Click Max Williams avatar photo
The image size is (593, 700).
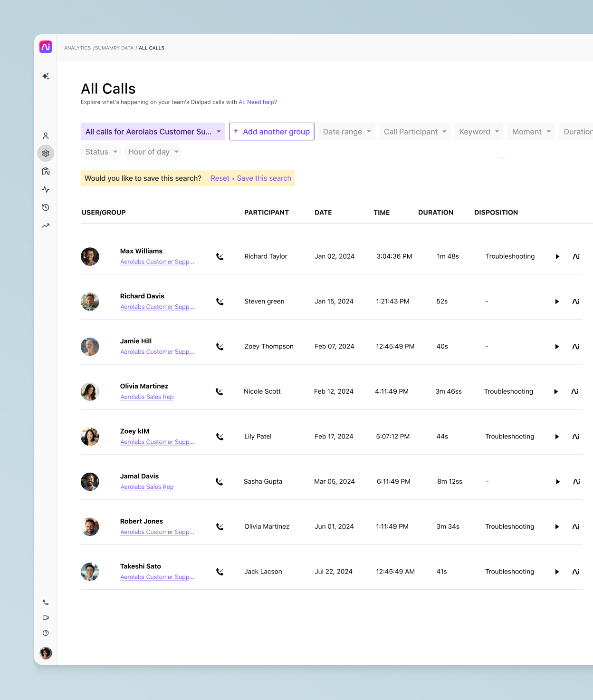(90, 257)
